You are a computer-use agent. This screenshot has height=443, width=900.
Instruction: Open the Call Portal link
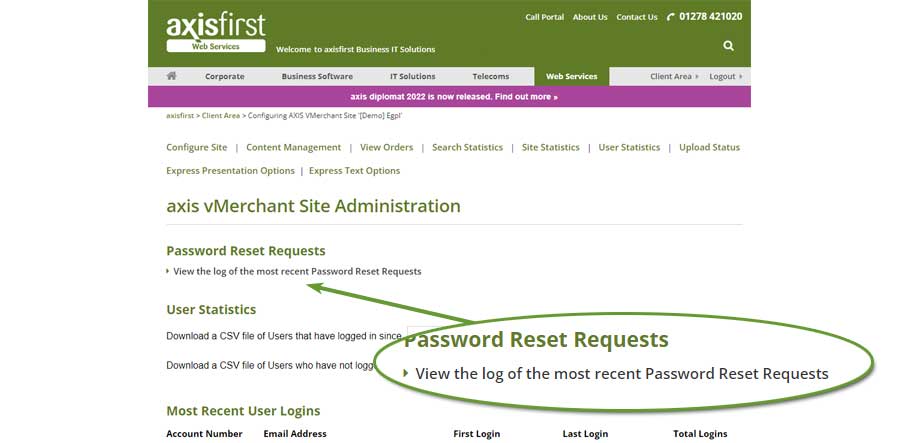coord(544,17)
